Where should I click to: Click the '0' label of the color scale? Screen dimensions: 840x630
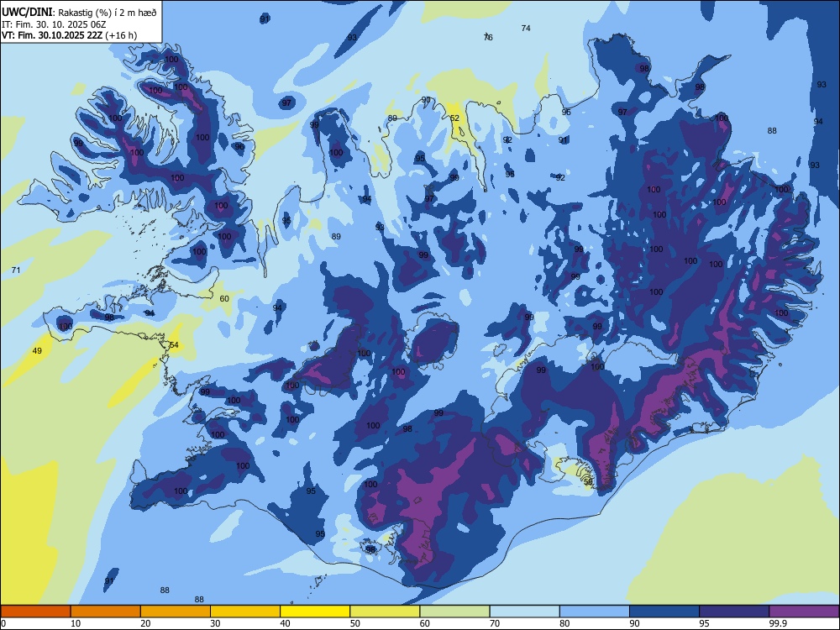tap(3, 623)
